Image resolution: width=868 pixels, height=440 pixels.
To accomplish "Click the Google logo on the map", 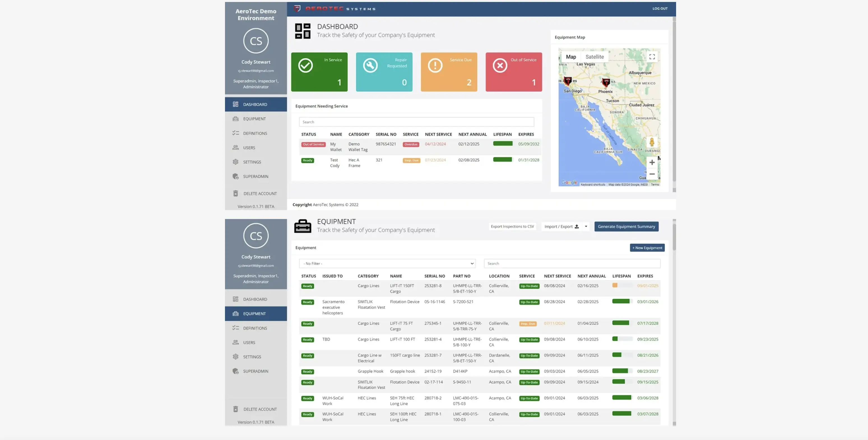I will point(569,182).
